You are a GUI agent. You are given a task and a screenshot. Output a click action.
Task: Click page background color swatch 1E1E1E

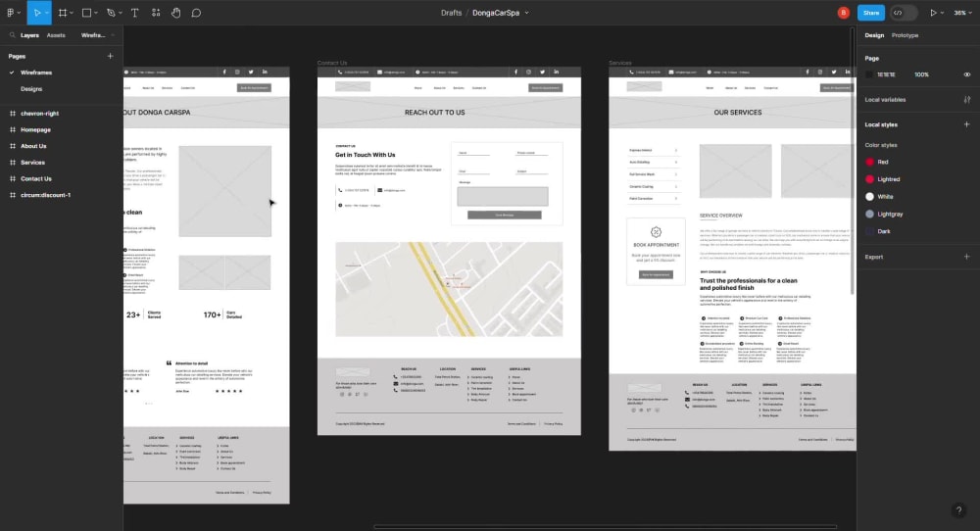(x=868, y=75)
